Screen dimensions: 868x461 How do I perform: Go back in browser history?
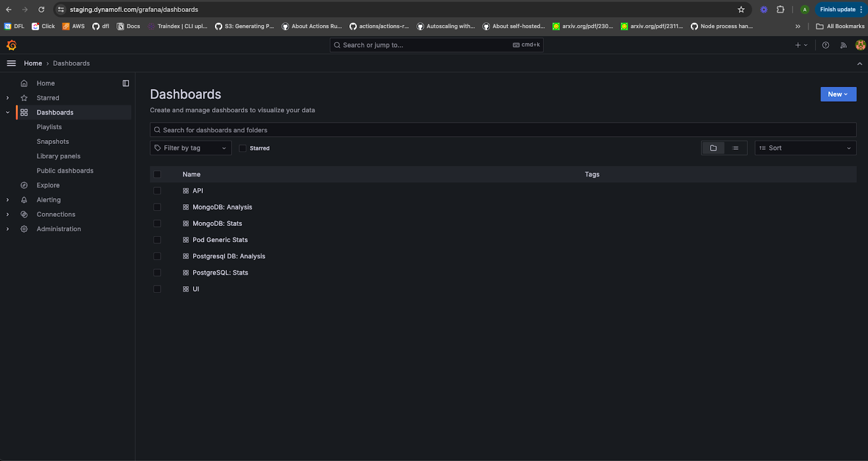point(9,9)
